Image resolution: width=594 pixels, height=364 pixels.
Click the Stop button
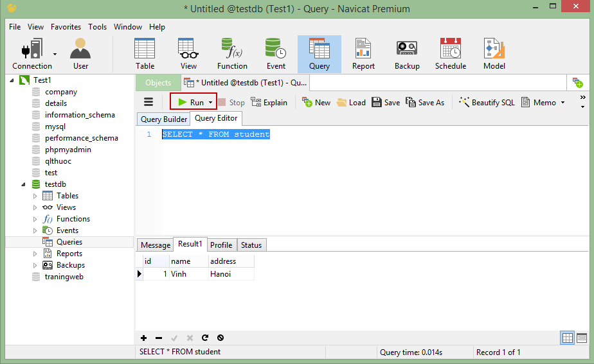[231, 103]
